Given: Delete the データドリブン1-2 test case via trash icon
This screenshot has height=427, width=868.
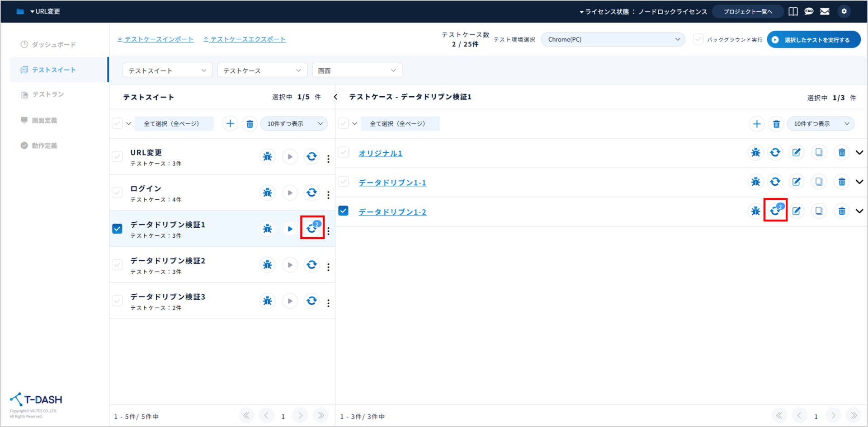Looking at the screenshot, I should coord(842,211).
